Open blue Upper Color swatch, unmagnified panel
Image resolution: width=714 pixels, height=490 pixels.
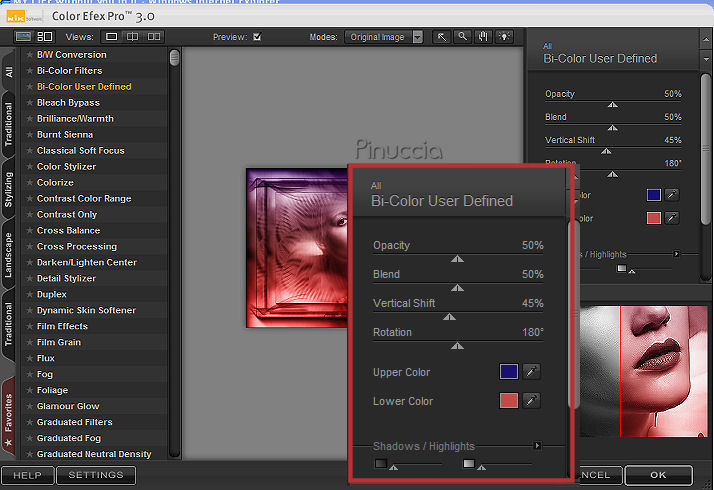tap(654, 195)
